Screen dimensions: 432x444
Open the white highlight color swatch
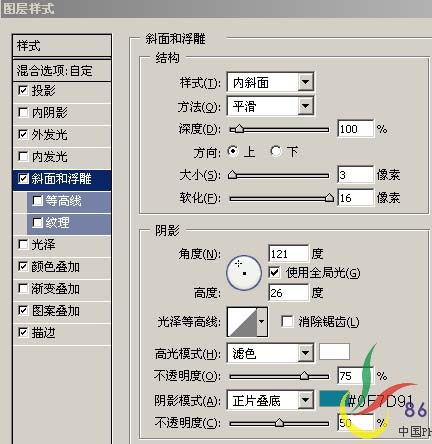point(334,352)
